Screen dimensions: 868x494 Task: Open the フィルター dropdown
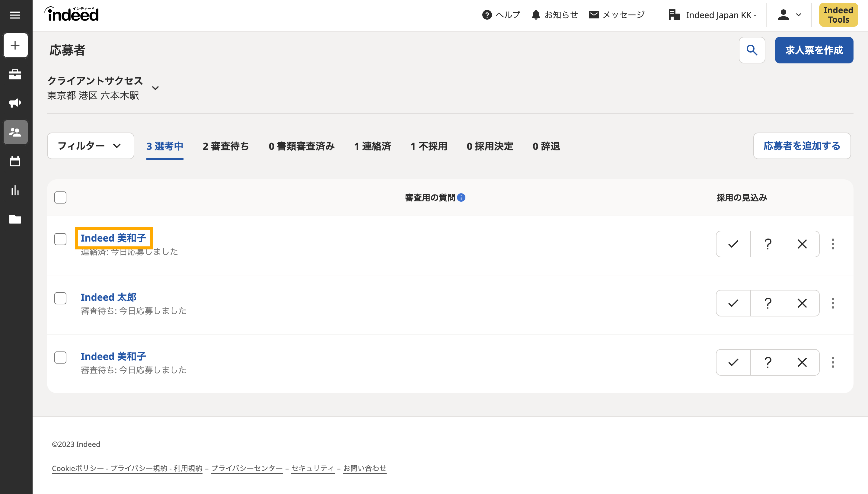90,146
